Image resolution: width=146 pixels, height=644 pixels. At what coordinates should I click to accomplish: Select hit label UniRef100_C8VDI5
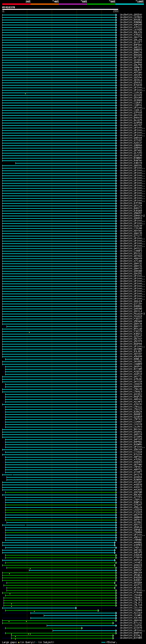click(x=131, y=384)
